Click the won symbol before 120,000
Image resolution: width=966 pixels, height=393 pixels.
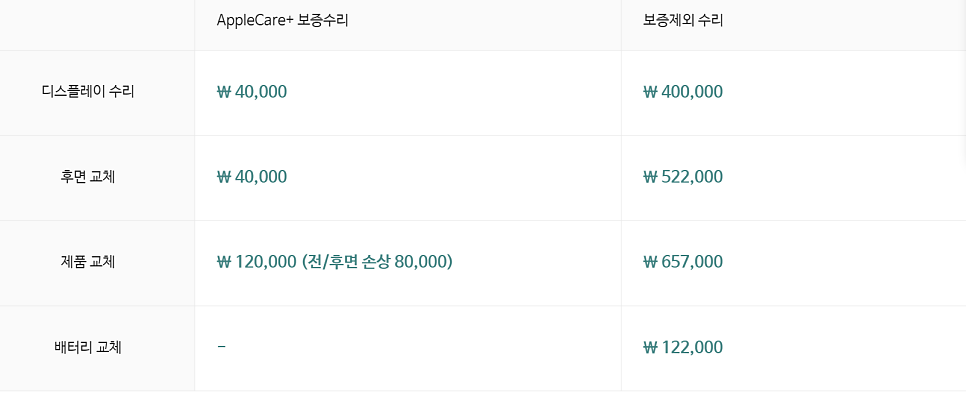(x=224, y=262)
